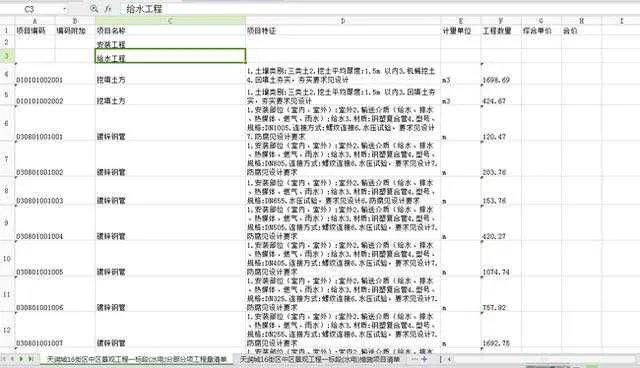Jump to last sheet navigation arrow
Viewport: 640px width, 368px height.
click(30, 359)
